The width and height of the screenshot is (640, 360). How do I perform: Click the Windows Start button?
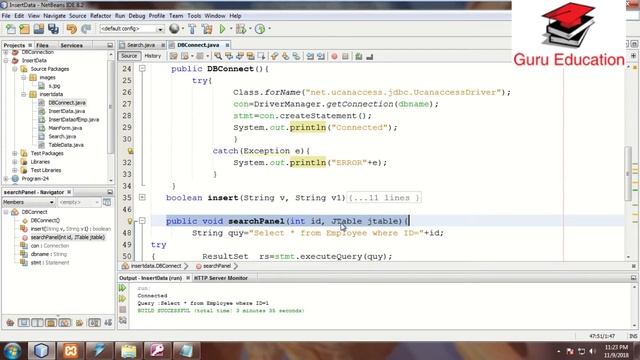(x=12, y=351)
